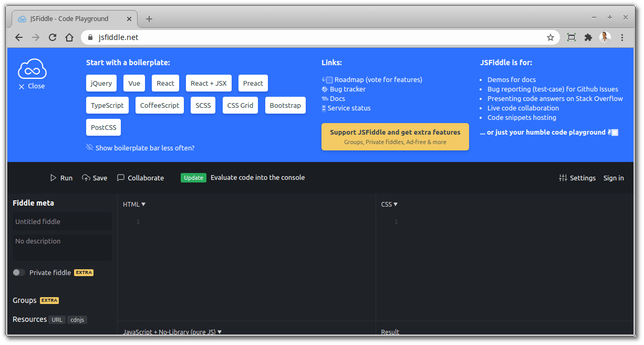644x345 pixels.
Task: Open Roadmap (vote for features) link
Action: 378,80
